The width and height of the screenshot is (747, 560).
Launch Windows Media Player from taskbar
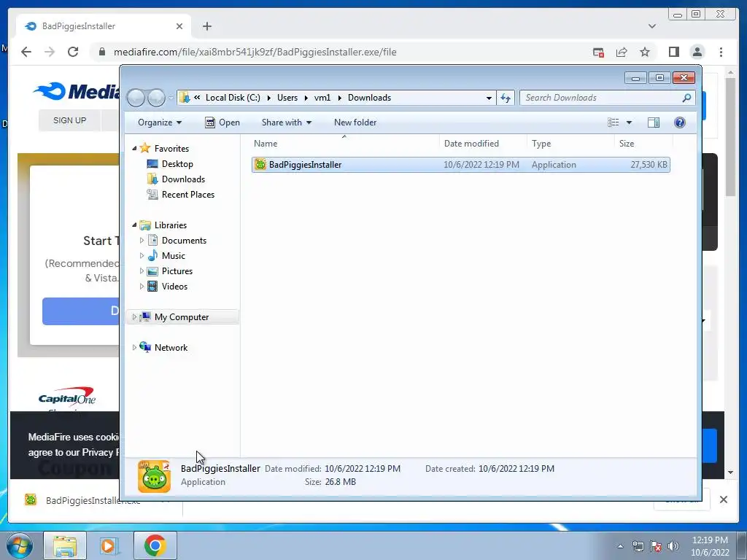pos(109,545)
